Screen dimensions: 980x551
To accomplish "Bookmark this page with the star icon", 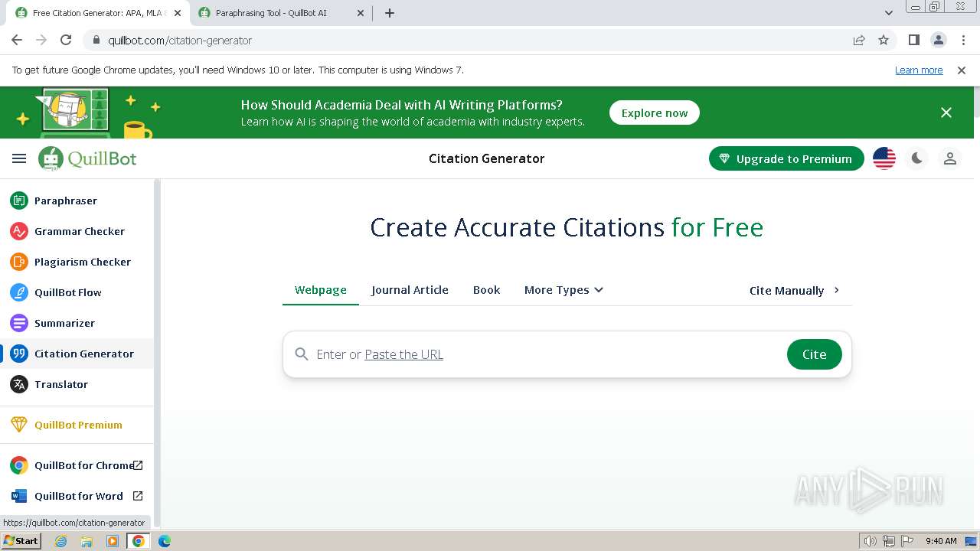I will click(884, 40).
